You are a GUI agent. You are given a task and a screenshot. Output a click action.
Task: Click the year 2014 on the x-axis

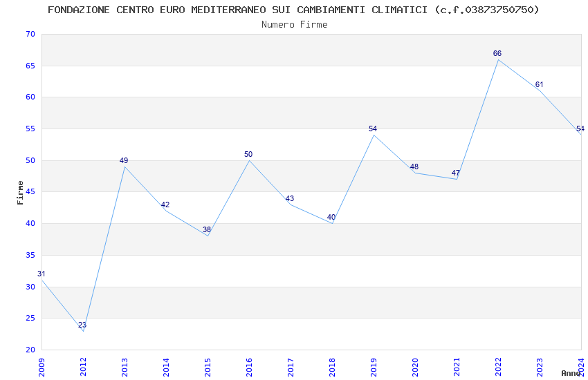[x=166, y=368]
